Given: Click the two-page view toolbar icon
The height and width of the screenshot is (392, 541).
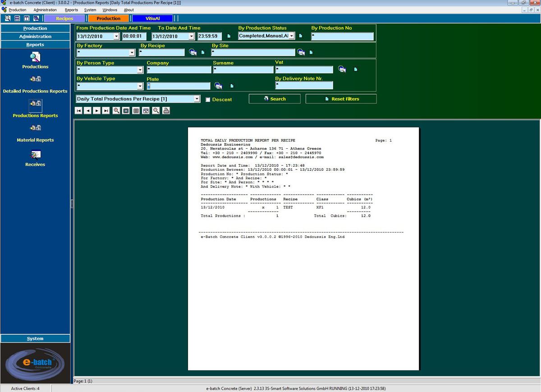Looking at the screenshot, I should [x=146, y=110].
